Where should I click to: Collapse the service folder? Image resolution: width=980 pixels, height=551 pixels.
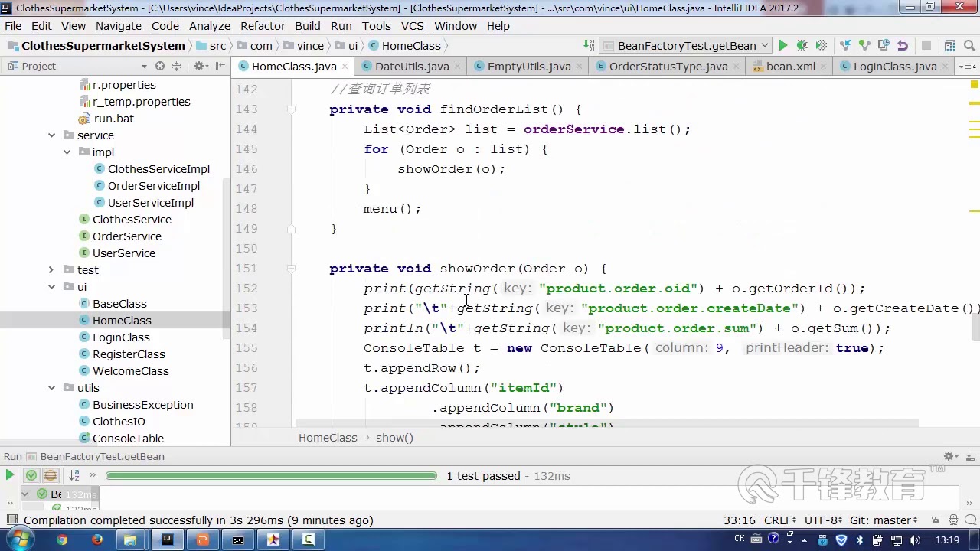tap(51, 135)
